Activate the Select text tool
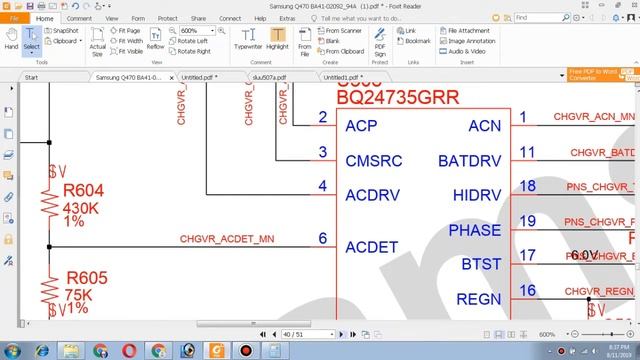Image resolution: width=640 pixels, height=360 pixels. pyautogui.click(x=31, y=40)
